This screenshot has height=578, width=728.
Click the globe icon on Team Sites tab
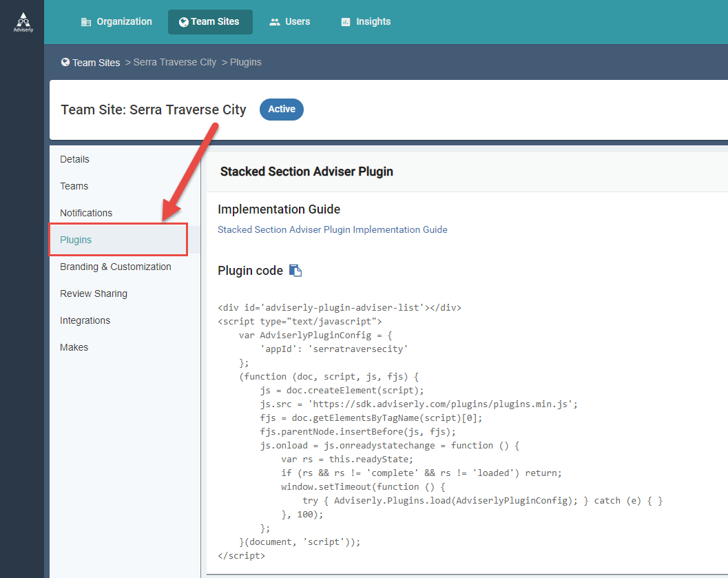pyautogui.click(x=183, y=22)
